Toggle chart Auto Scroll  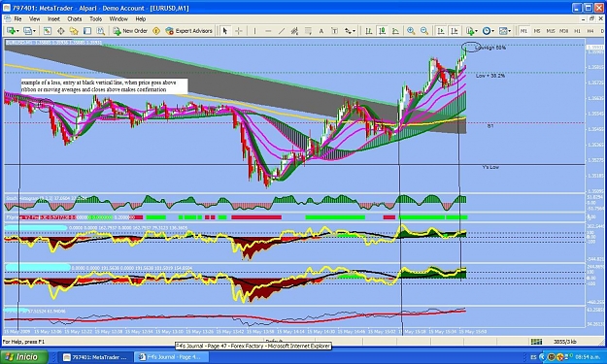click(x=441, y=31)
